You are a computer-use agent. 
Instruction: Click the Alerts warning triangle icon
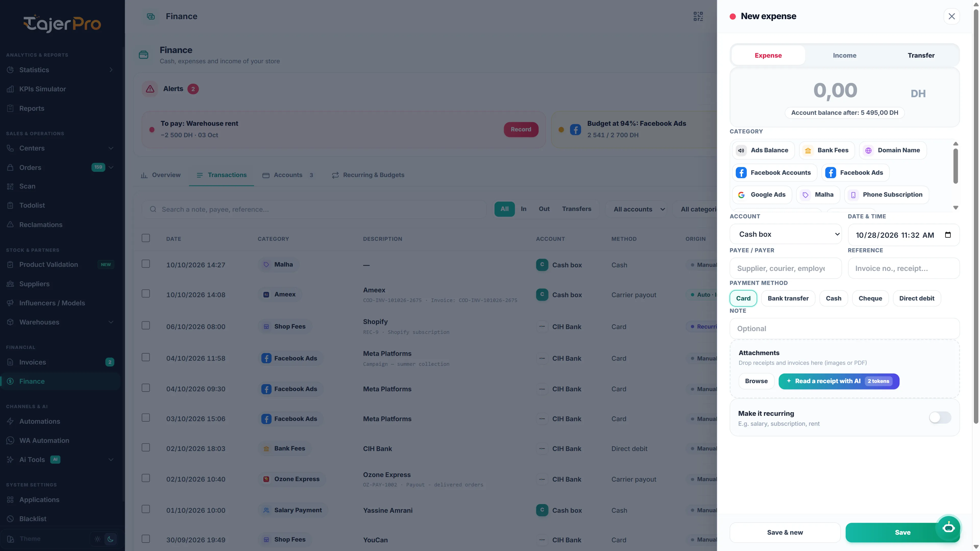[x=150, y=89]
